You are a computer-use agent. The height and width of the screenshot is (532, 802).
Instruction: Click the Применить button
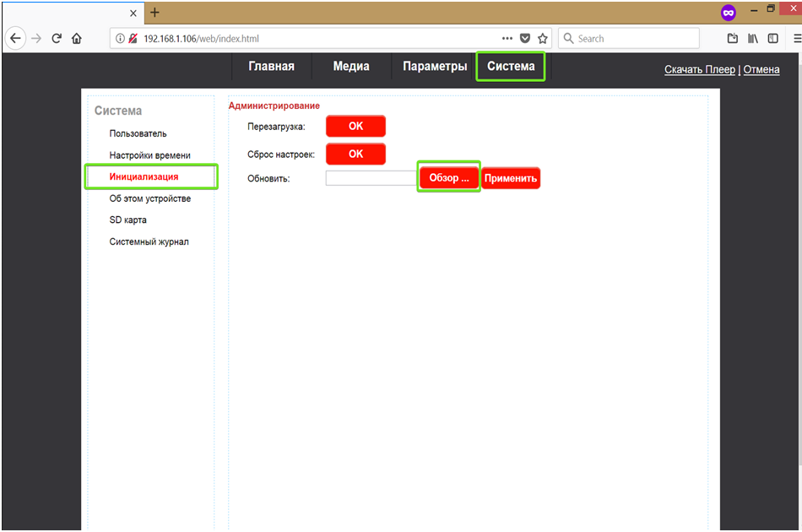point(511,178)
